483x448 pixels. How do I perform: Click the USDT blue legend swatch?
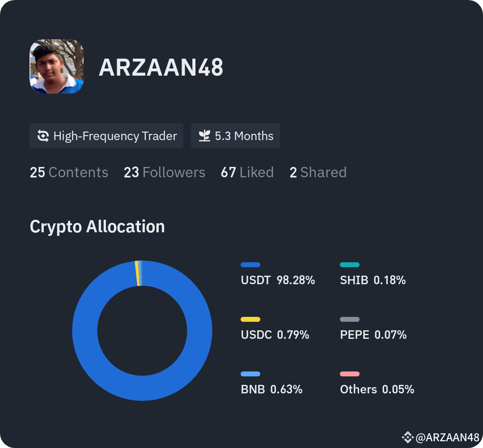(x=250, y=265)
